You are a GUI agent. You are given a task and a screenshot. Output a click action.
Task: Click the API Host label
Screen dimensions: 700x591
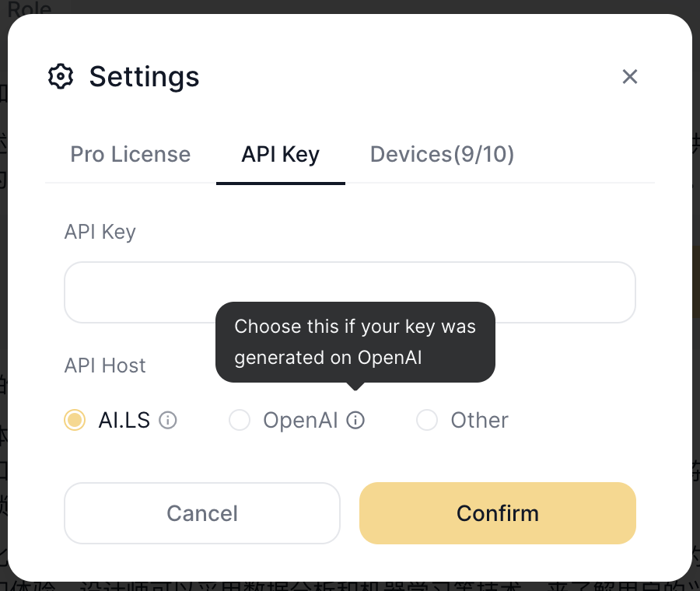[x=105, y=365]
